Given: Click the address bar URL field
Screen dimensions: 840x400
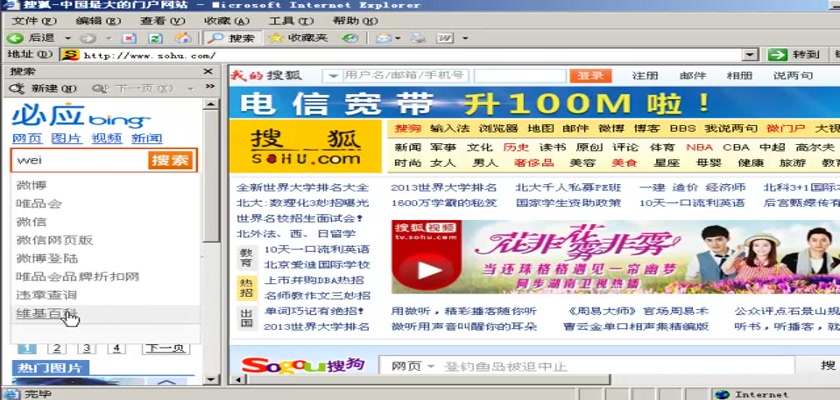Looking at the screenshot, I should click(x=410, y=55).
